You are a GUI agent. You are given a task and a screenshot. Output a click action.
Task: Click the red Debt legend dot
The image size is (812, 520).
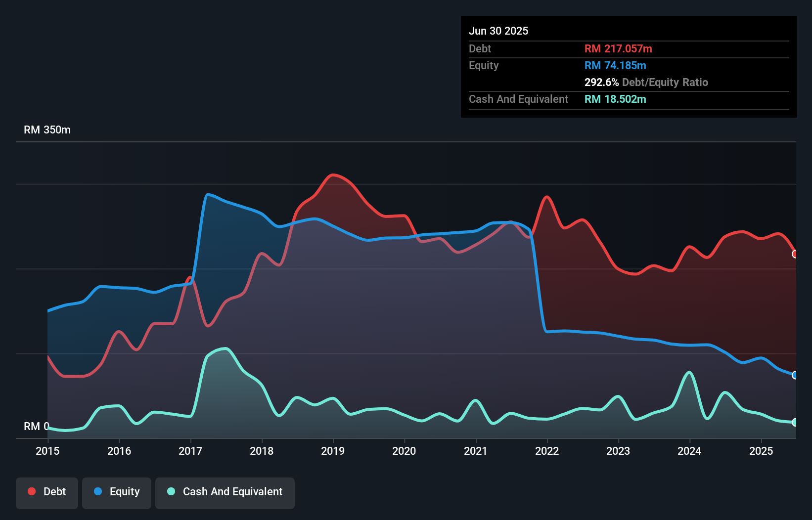click(x=31, y=491)
